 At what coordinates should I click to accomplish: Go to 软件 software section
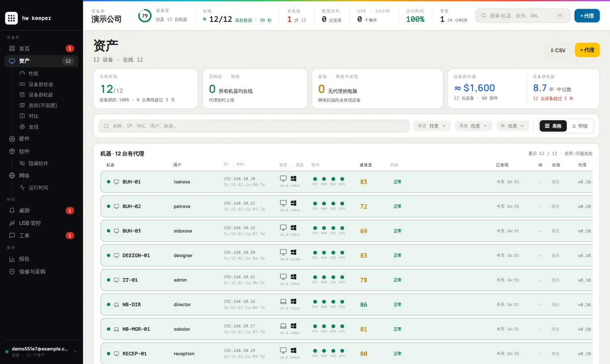tap(41, 151)
